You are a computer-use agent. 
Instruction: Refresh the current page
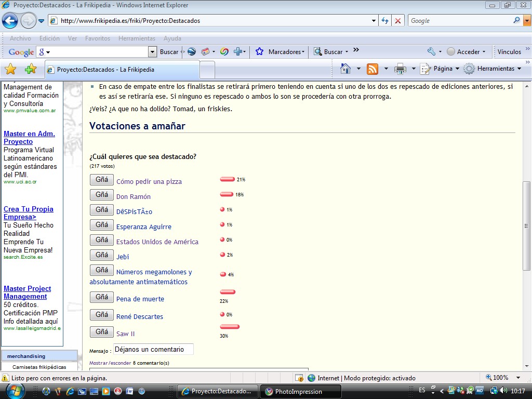pyautogui.click(x=385, y=21)
